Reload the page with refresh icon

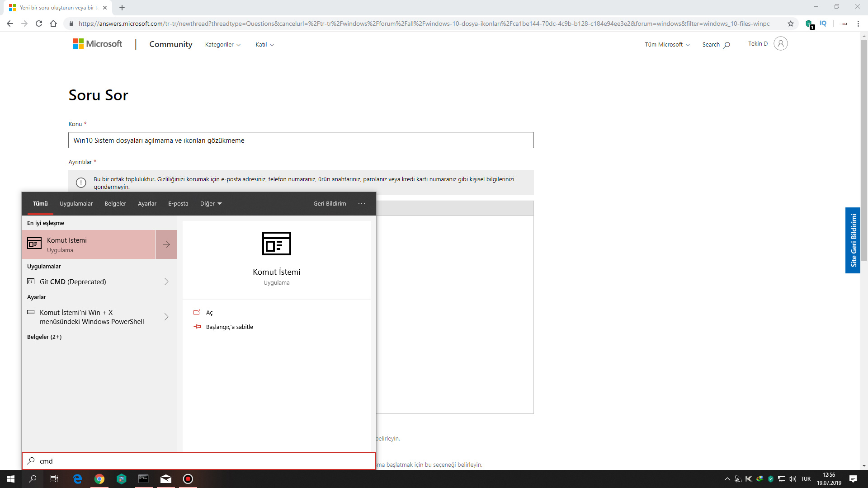point(39,23)
